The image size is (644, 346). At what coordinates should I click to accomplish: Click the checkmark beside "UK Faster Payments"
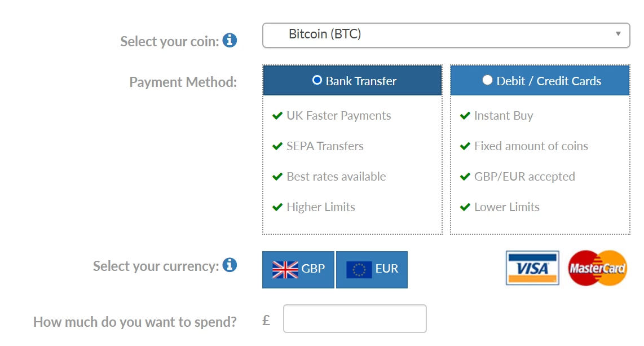[x=277, y=115]
